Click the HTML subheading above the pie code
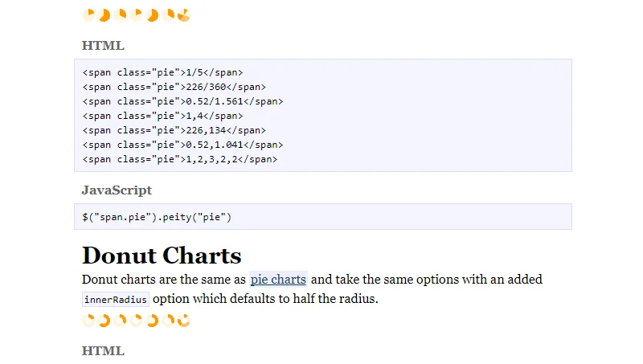Viewport: 643px width, 364px height. (x=103, y=45)
